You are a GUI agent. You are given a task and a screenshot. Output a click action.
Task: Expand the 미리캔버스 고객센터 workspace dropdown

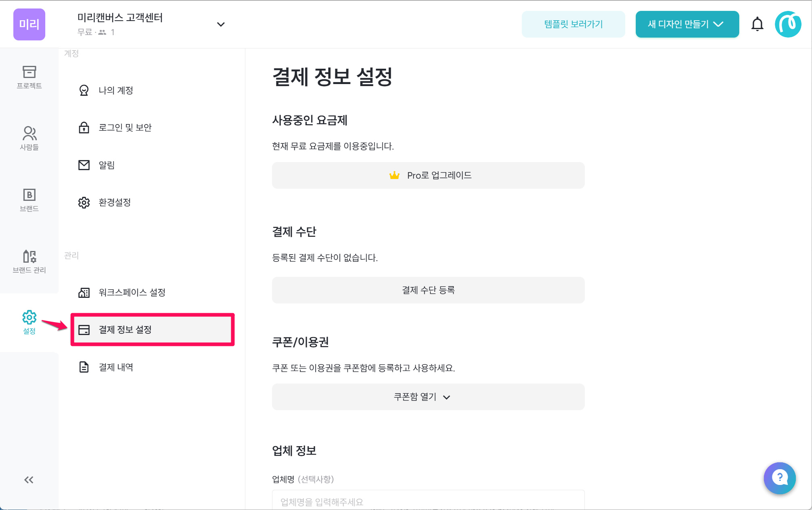pos(221,24)
